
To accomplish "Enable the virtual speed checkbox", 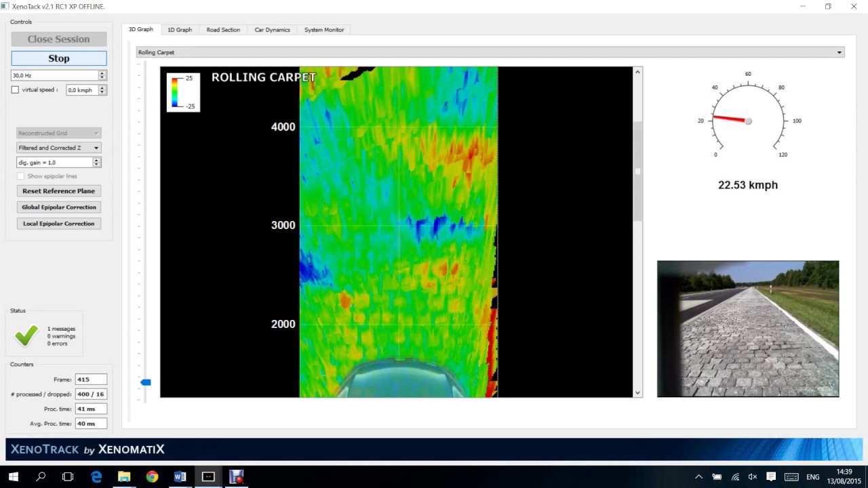I will coord(15,89).
